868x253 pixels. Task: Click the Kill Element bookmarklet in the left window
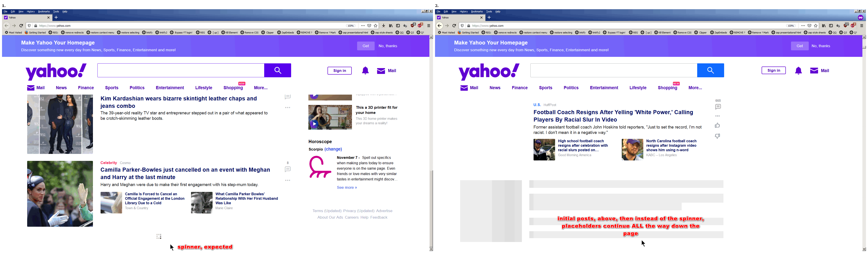tap(229, 33)
